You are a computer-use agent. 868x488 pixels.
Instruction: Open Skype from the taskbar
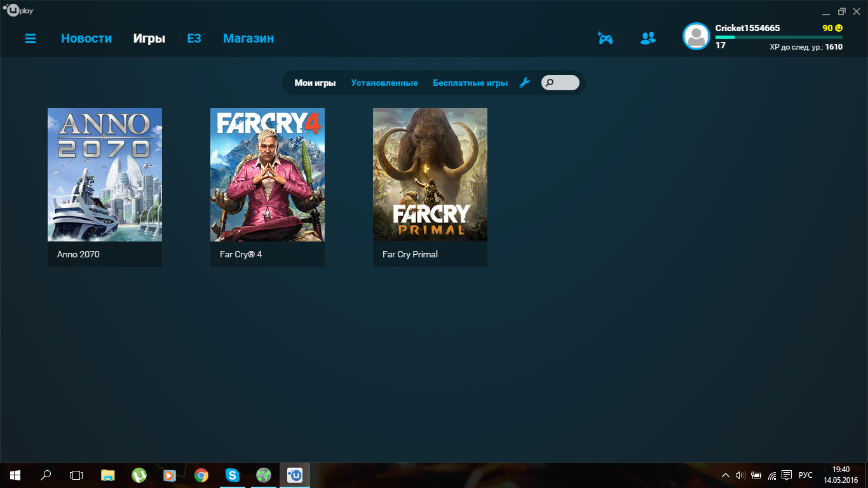[233, 475]
